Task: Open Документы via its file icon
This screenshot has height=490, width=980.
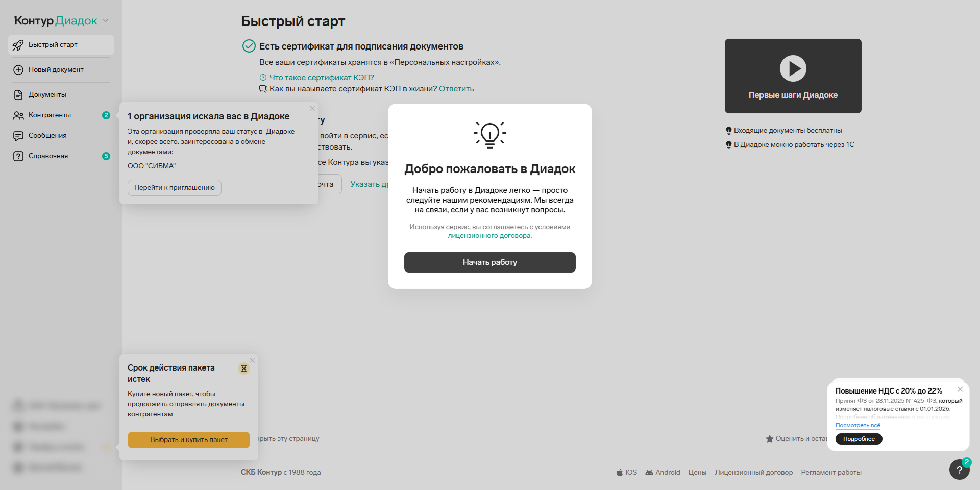Action: [x=18, y=95]
